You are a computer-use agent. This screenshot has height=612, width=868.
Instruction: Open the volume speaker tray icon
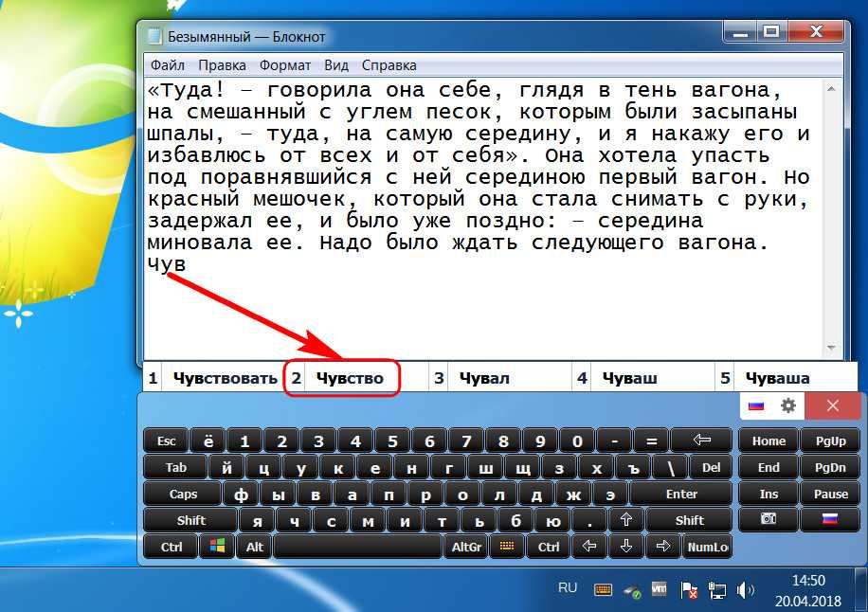pyautogui.click(x=747, y=589)
